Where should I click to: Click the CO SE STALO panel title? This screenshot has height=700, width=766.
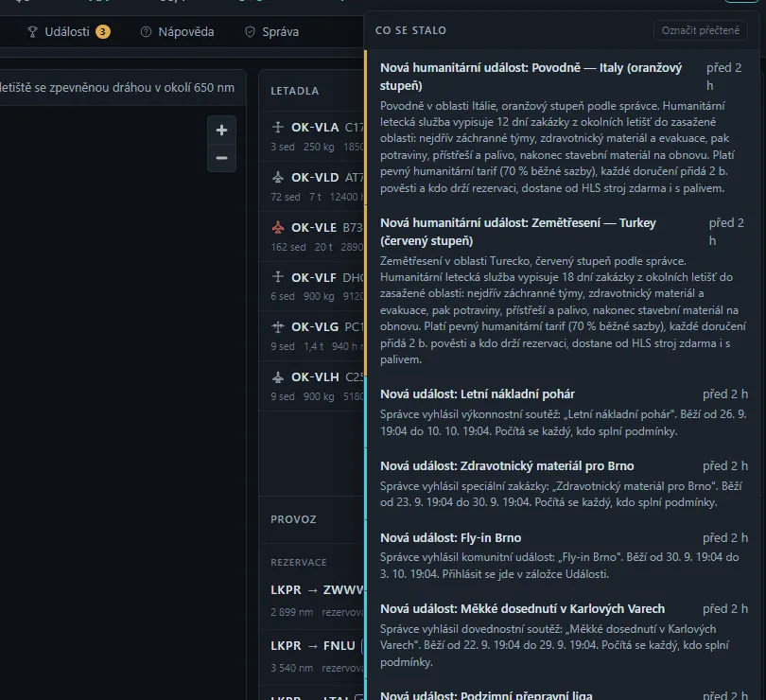pyautogui.click(x=410, y=30)
